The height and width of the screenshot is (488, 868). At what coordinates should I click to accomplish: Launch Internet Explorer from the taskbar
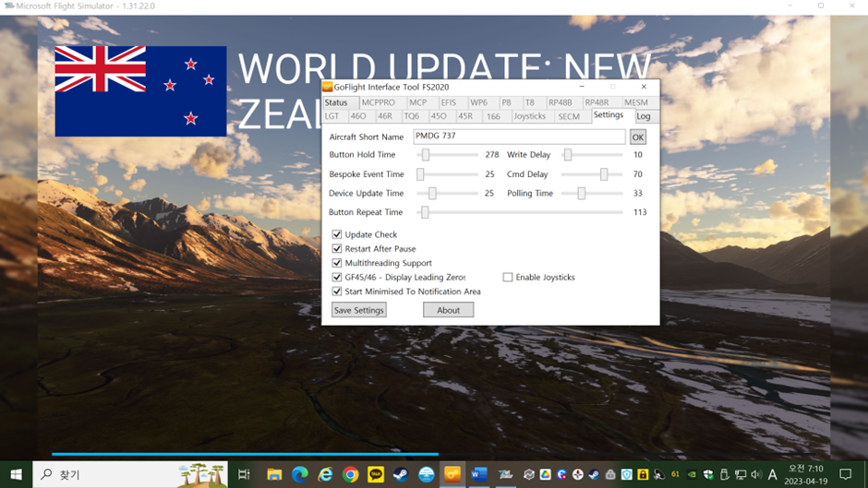tap(325, 474)
